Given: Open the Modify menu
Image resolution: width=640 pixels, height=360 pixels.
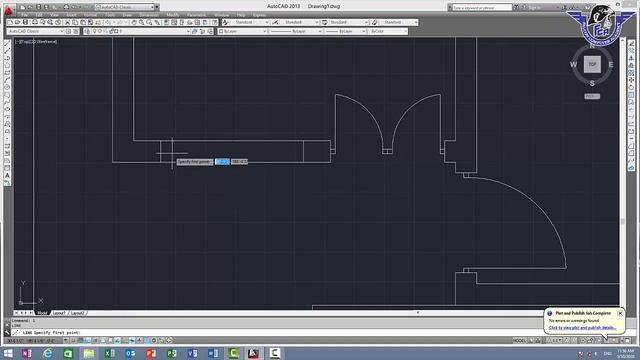Looking at the screenshot, I should [173, 15].
